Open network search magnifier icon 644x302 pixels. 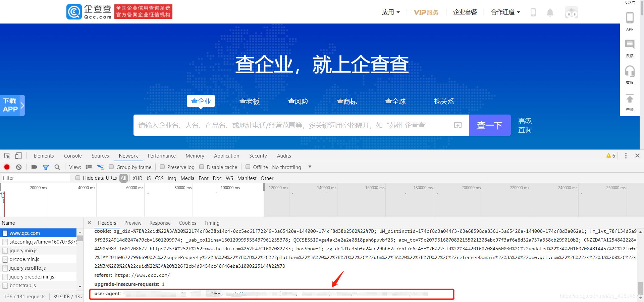[x=57, y=167]
